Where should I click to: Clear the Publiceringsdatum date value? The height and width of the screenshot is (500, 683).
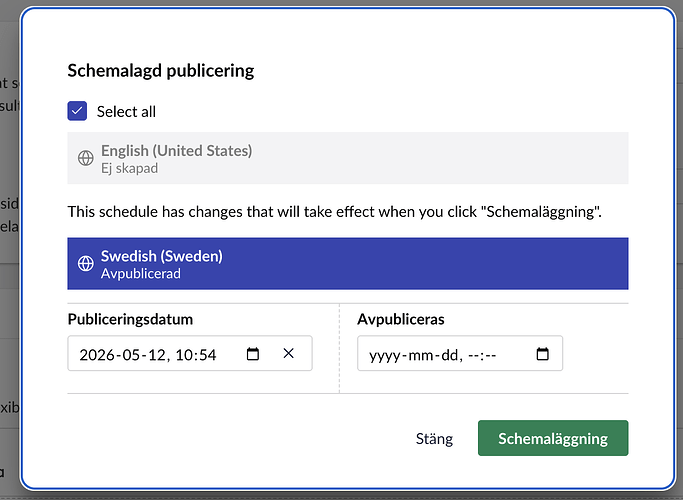(x=288, y=353)
